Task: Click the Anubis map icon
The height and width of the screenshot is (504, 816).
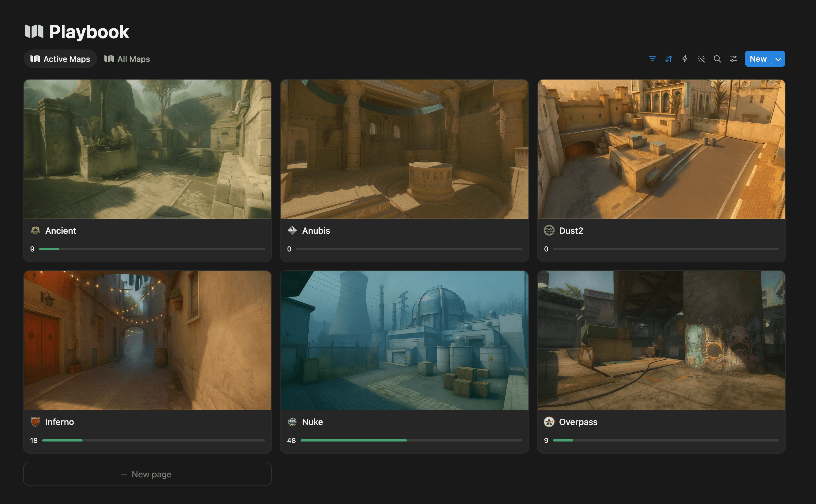Action: [x=292, y=230]
